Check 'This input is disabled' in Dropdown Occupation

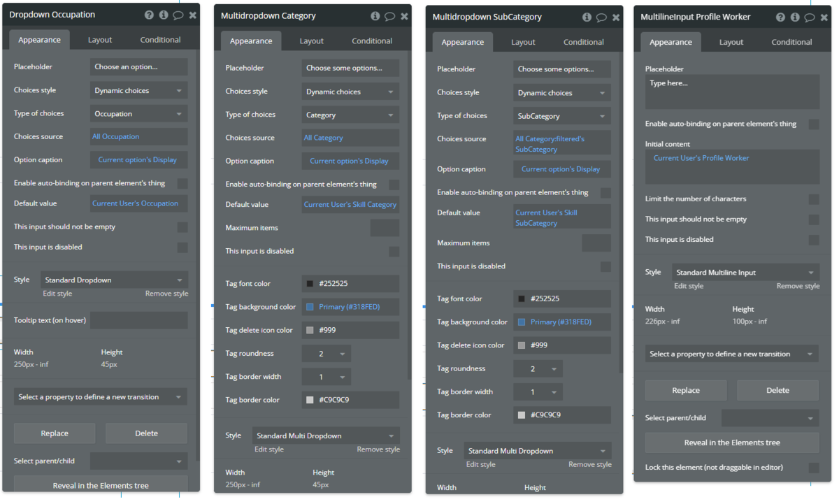coord(182,247)
